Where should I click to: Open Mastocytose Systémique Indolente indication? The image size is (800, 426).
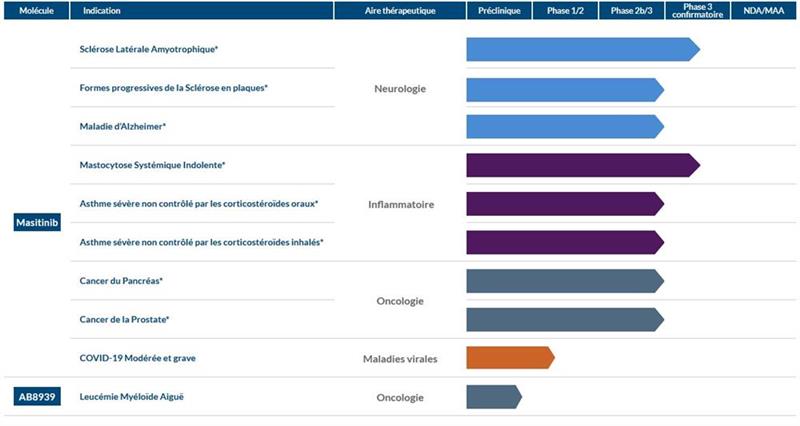point(152,164)
